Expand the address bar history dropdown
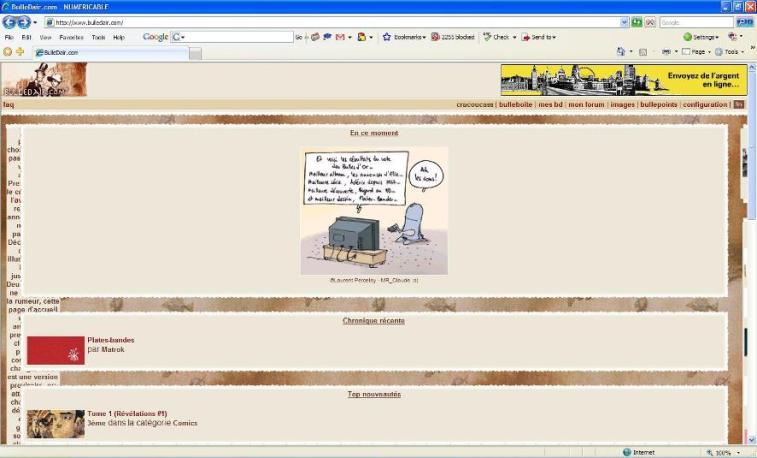This screenshot has height=458, width=757. point(624,22)
